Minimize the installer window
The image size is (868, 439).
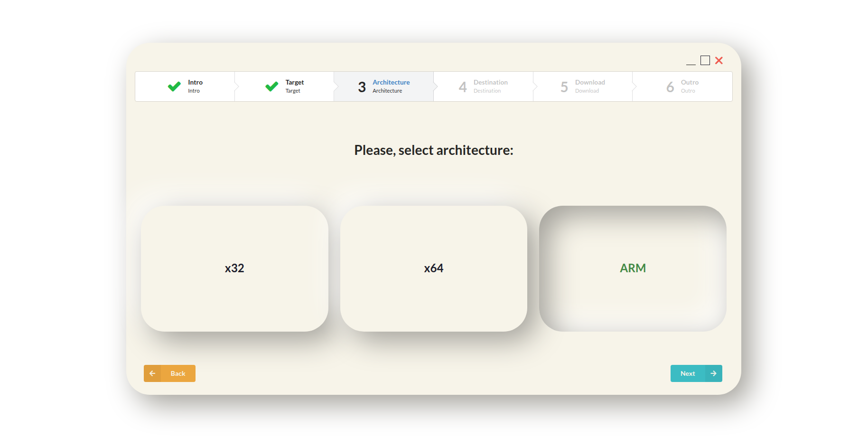(691, 62)
